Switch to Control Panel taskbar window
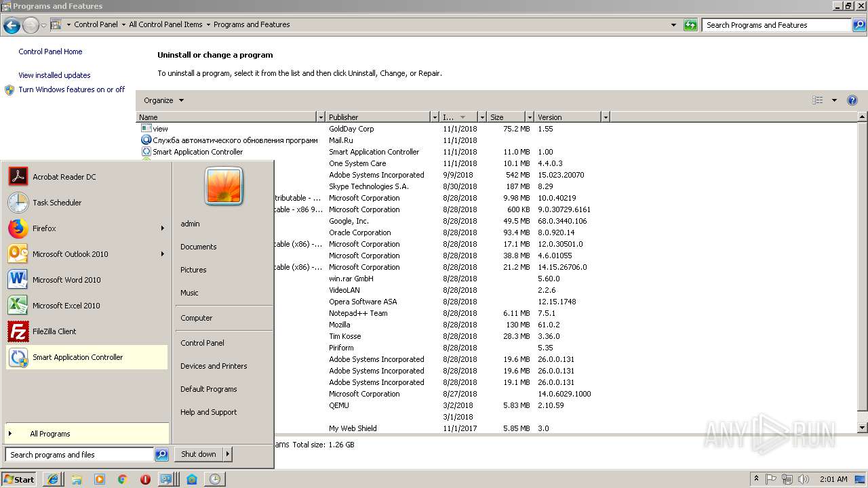Screen dimensions: 868x488 (168, 479)
